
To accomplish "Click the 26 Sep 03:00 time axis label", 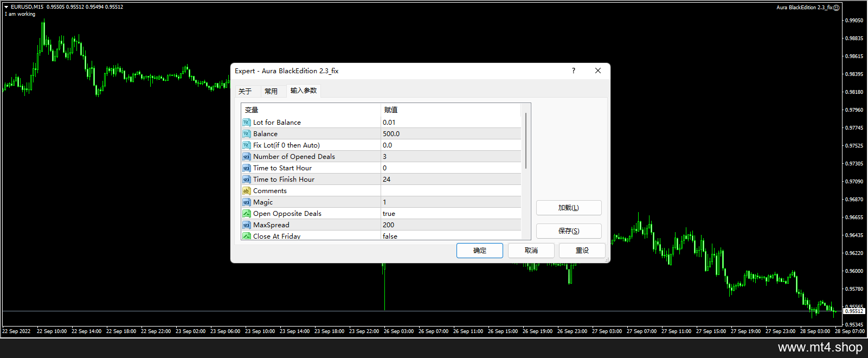I will [398, 331].
